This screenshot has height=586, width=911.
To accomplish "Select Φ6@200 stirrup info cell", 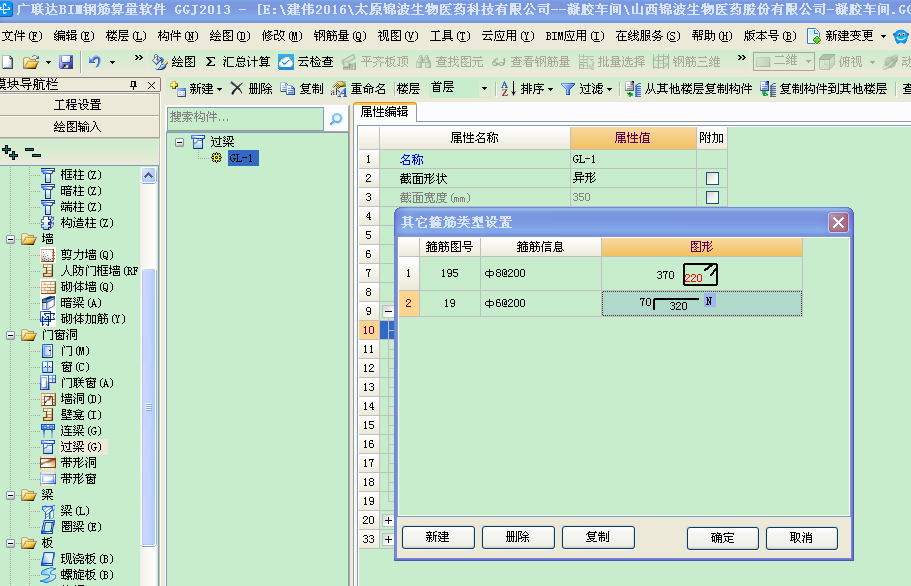I will [x=540, y=303].
